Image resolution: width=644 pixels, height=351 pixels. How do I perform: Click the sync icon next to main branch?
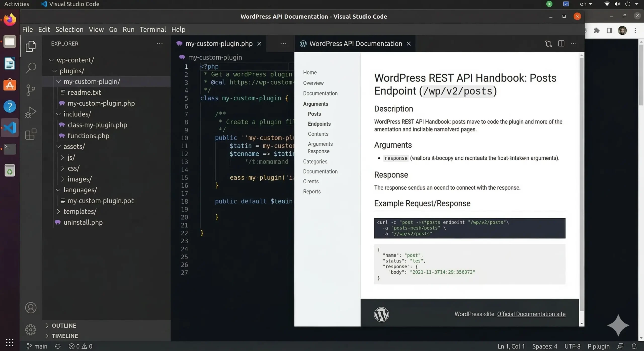[57, 346]
